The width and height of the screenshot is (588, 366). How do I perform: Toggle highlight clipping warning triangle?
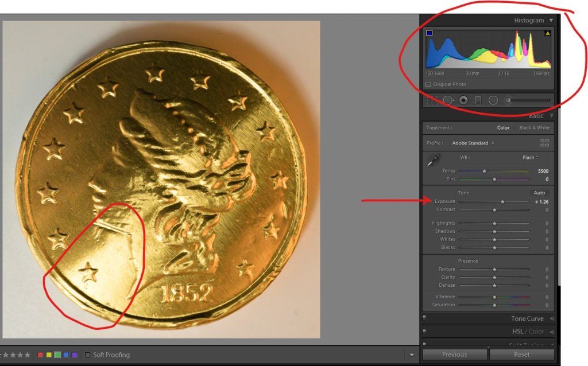pyautogui.click(x=547, y=33)
